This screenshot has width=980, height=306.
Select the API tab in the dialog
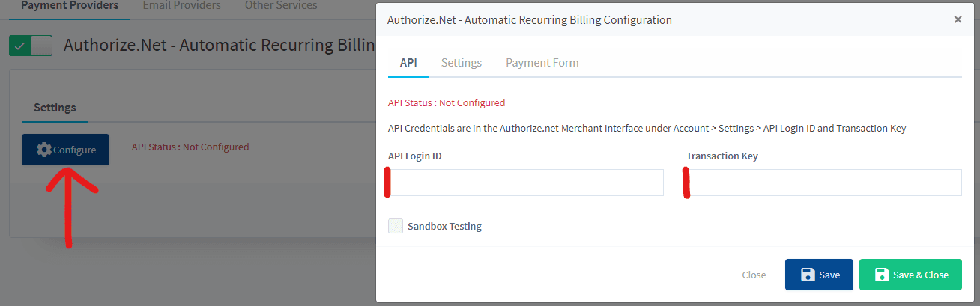(408, 63)
